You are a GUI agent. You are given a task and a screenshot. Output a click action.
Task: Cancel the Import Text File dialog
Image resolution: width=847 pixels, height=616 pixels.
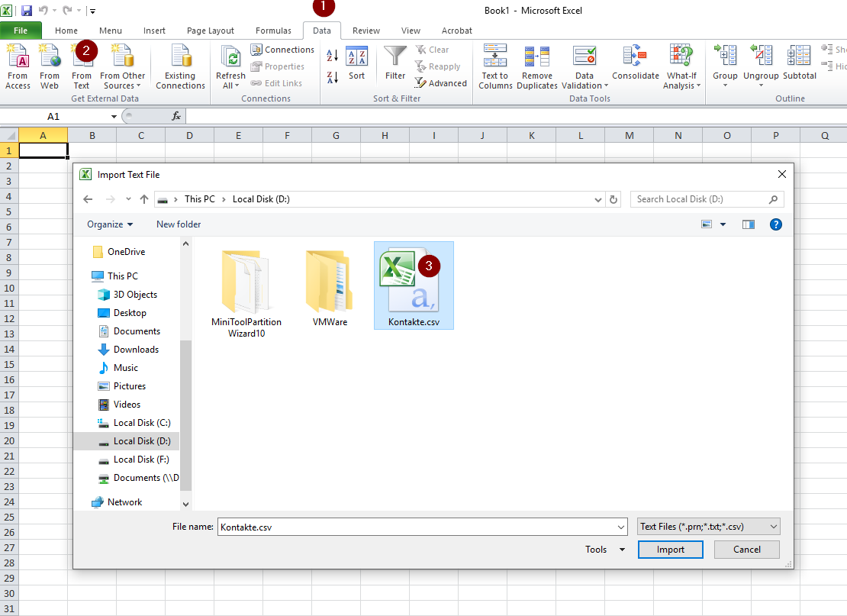(x=746, y=550)
